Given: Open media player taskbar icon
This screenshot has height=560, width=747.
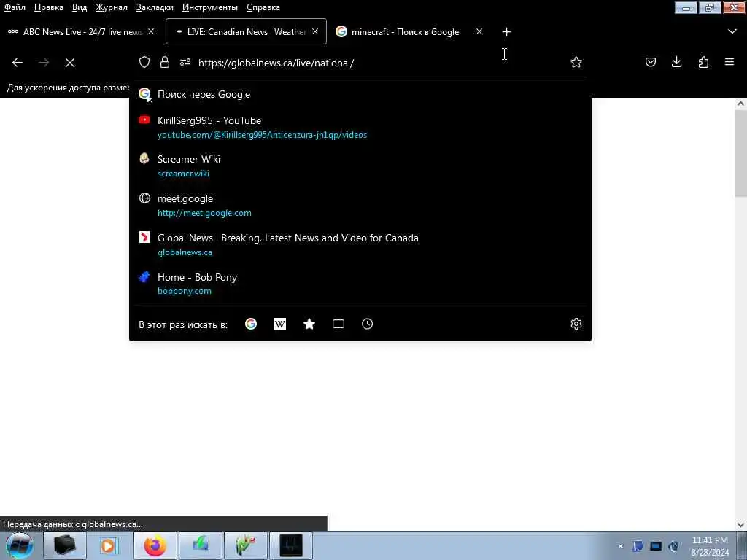Looking at the screenshot, I should pos(109,545).
